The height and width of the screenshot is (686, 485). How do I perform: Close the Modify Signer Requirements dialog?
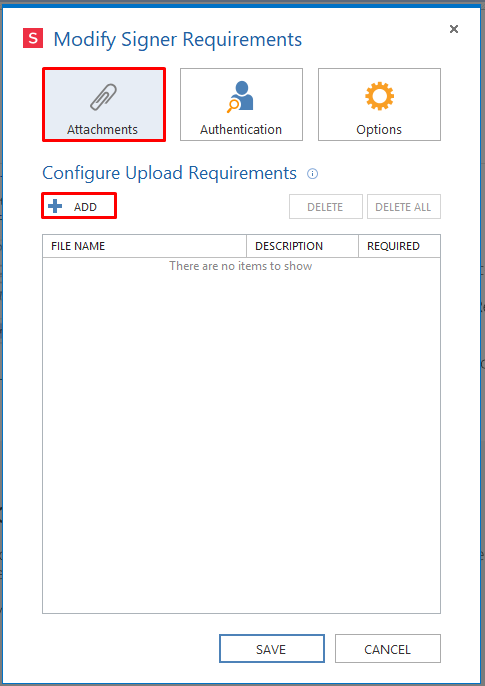pyautogui.click(x=454, y=29)
